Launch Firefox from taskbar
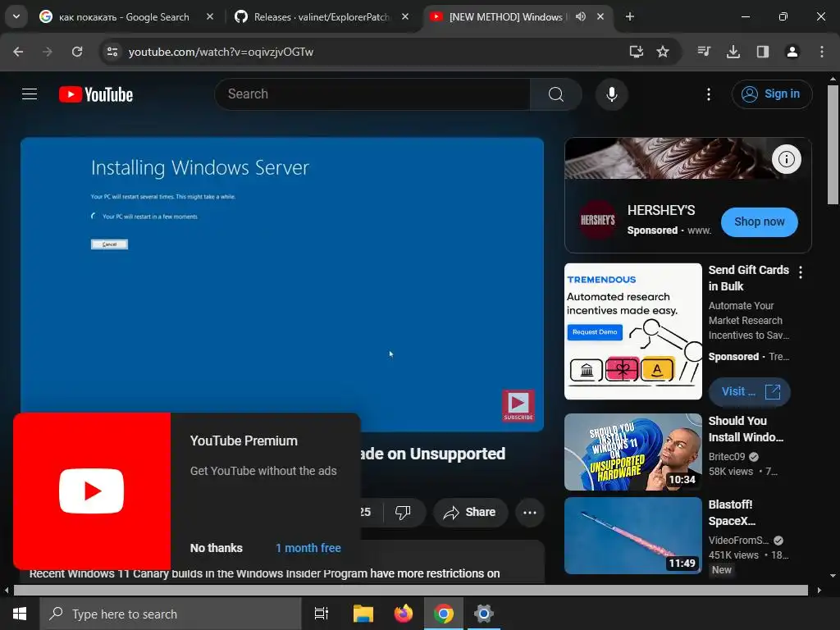The height and width of the screenshot is (630, 840). [x=404, y=614]
